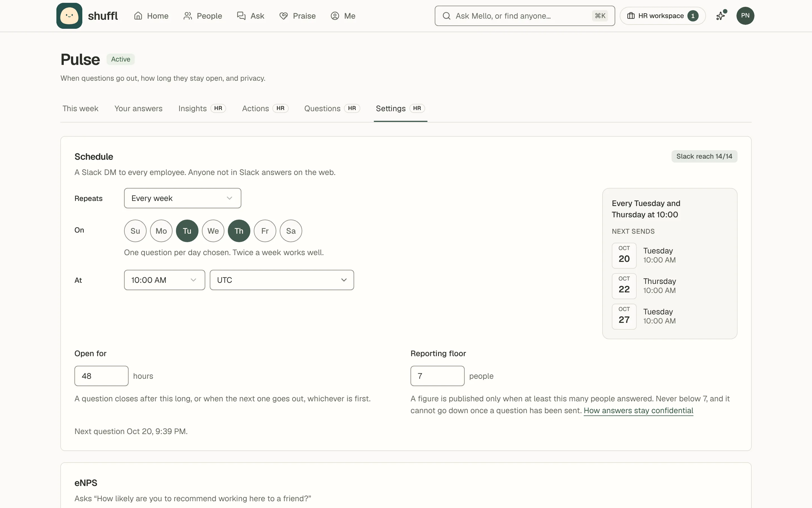Click the shuffl mascot logo icon

69,16
